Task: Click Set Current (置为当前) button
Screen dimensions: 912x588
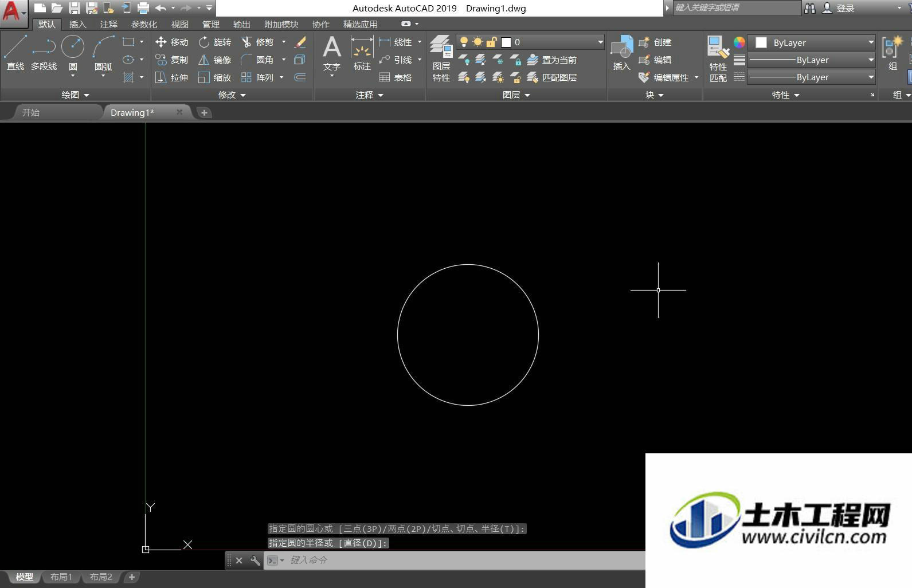Action: tap(551, 60)
